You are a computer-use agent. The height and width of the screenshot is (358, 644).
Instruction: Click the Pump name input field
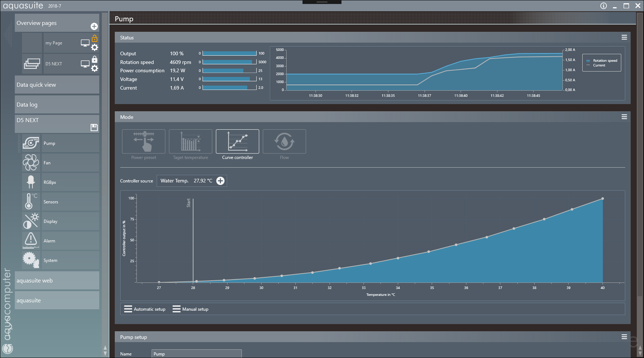(x=196, y=354)
